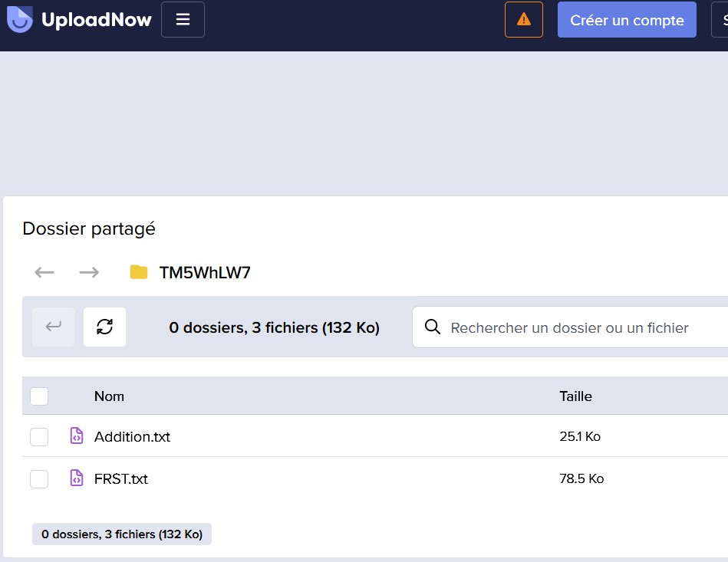This screenshot has width=728, height=562.
Task: Open the Addition.txt file
Action: 132,437
